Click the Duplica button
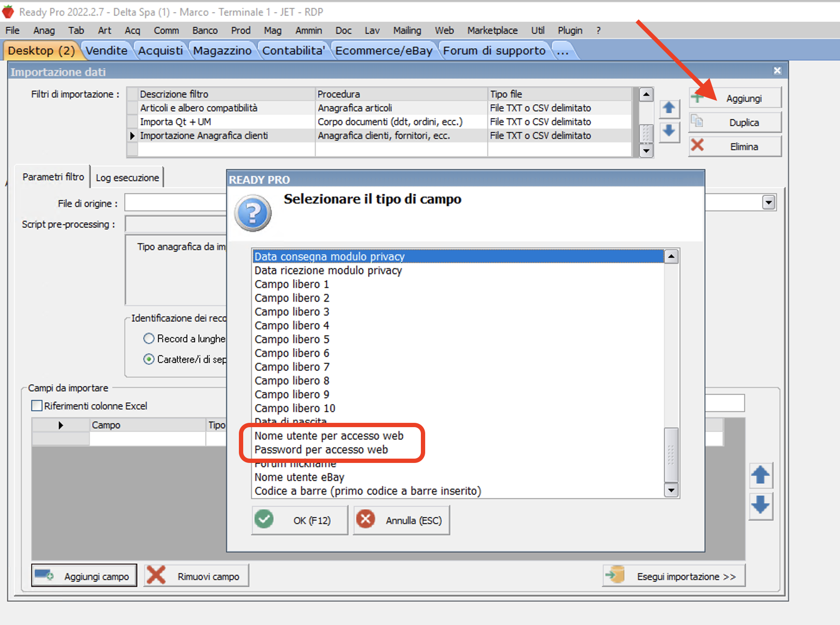 point(735,122)
